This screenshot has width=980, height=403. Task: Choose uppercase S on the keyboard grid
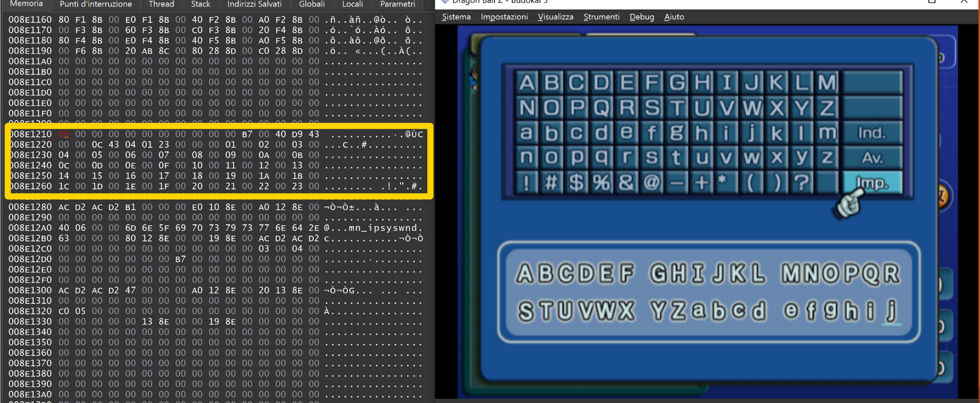(x=651, y=107)
